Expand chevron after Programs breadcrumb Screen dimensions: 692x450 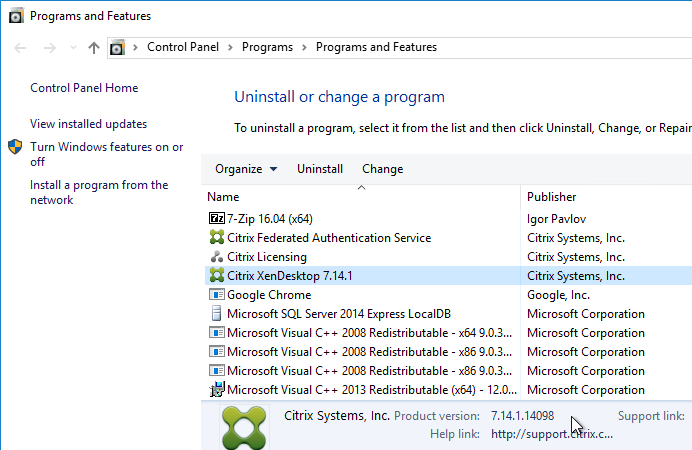point(305,47)
